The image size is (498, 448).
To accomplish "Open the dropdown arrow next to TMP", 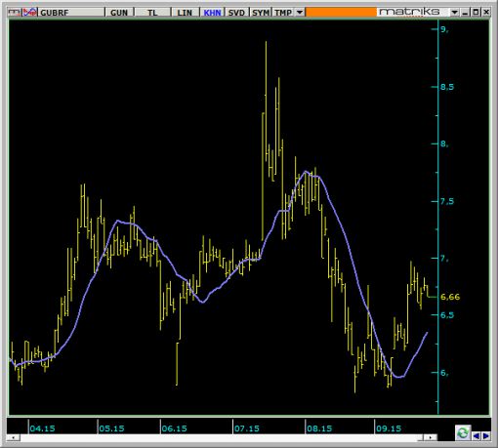I will (x=300, y=13).
